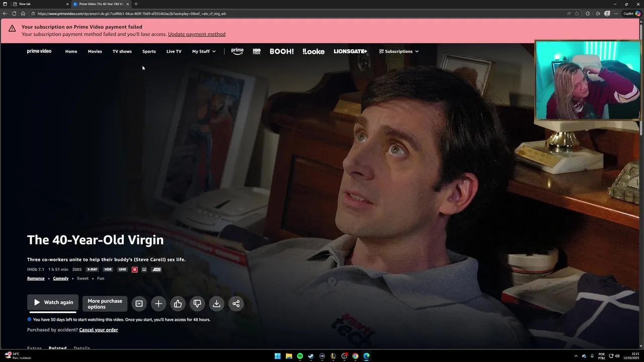
Task: Open the Lionsgate+ channel logo
Action: coord(351,51)
